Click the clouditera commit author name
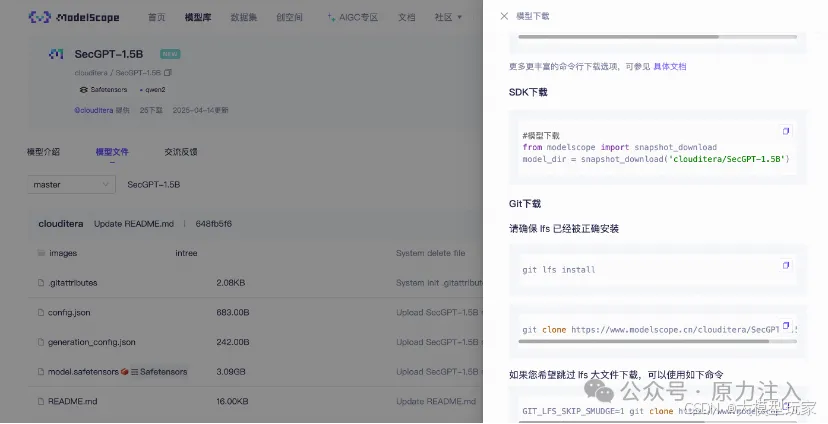Screen dimensions: 828x424 pos(61,224)
